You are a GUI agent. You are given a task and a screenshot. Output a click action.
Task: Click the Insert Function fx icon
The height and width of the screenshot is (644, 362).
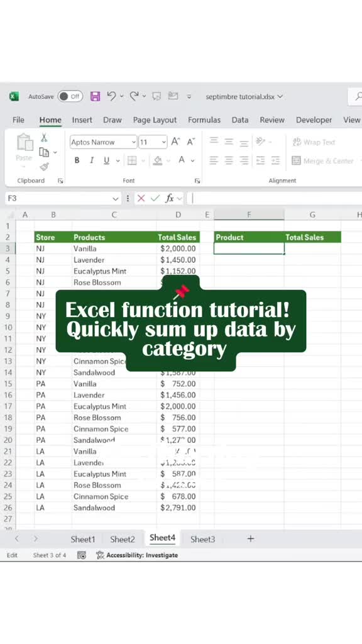point(170,198)
